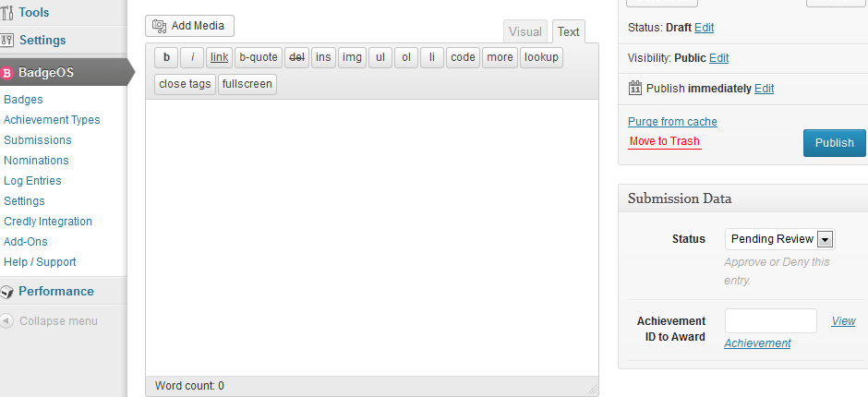
Task: Edit the Publish immediately schedule link
Action: (x=764, y=89)
